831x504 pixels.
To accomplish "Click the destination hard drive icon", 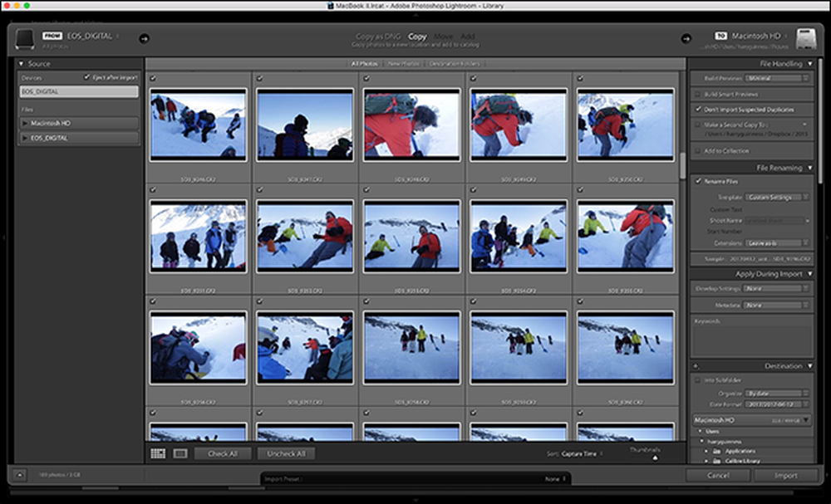I will [x=806, y=39].
